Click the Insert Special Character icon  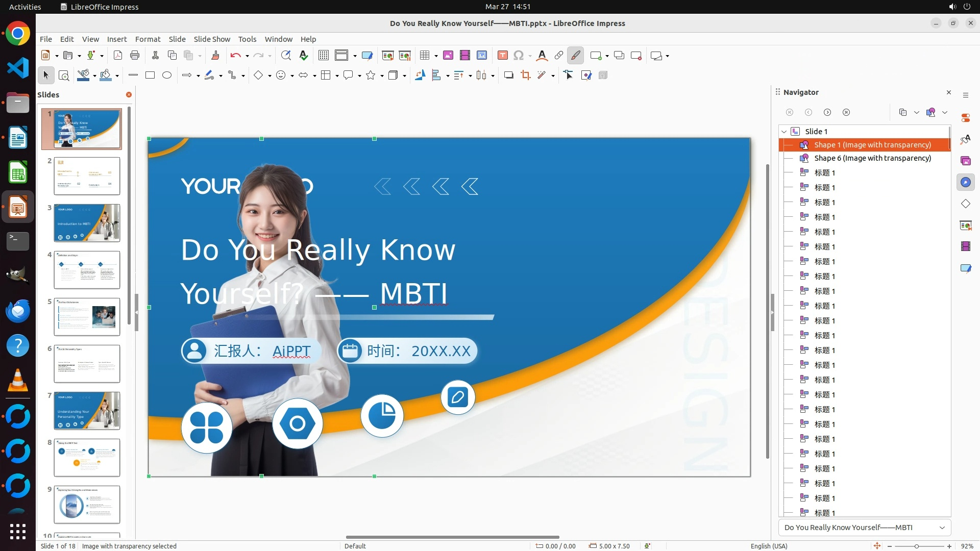click(519, 56)
